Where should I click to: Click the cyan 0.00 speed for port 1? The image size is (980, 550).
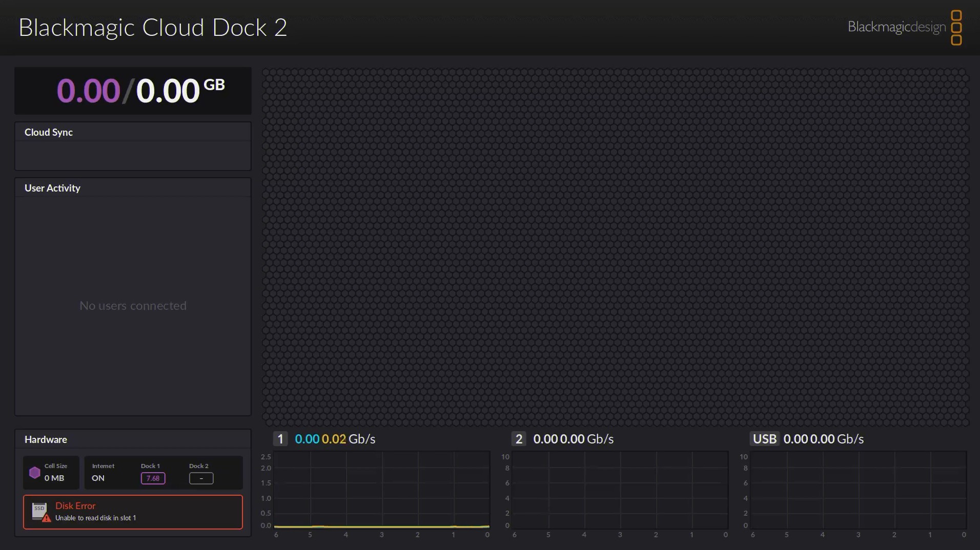(x=307, y=439)
